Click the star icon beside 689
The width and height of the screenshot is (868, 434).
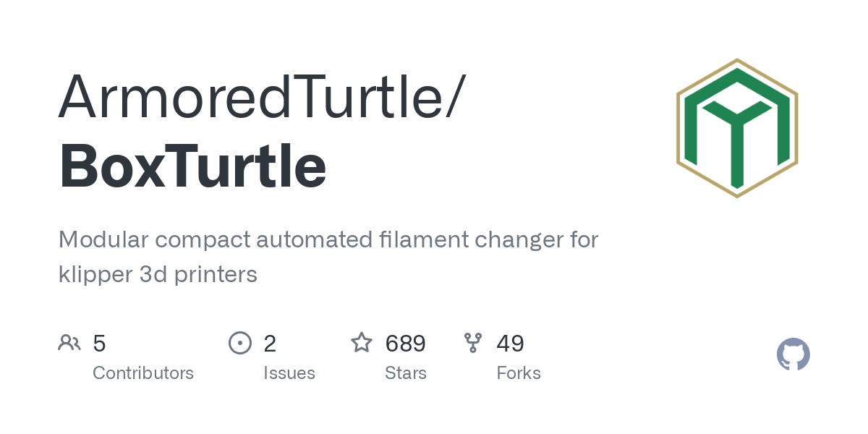[362, 342]
